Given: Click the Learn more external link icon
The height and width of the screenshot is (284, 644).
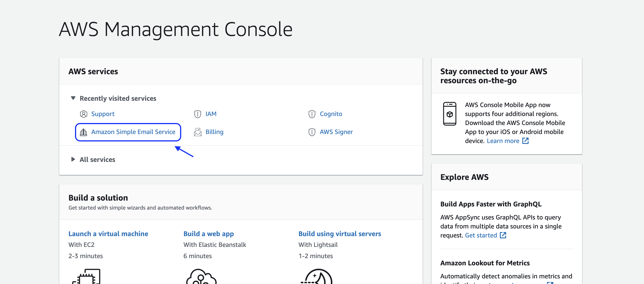Looking at the screenshot, I should [525, 141].
